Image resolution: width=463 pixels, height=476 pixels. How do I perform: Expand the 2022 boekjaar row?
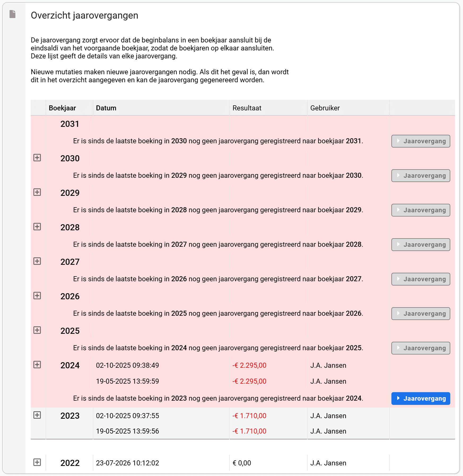[x=37, y=462]
